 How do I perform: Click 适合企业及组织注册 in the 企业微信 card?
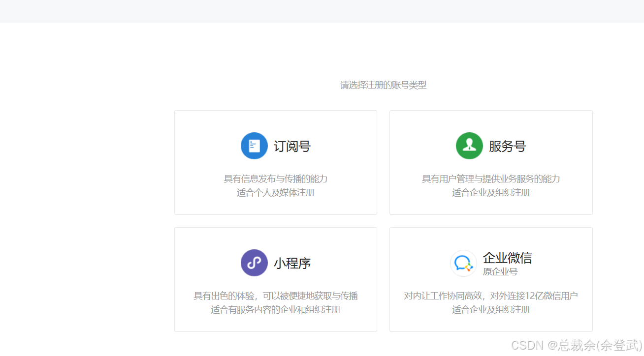491,310
